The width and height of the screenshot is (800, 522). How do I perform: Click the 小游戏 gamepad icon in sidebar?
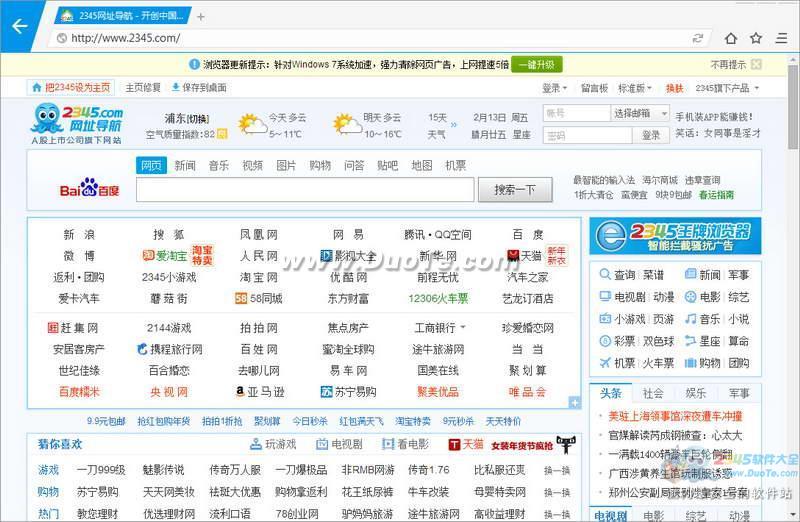(x=605, y=319)
